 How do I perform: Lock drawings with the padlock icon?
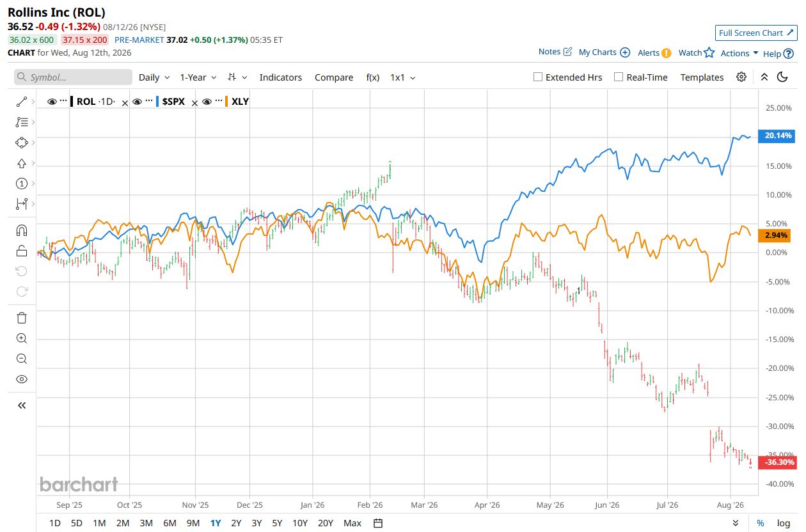point(21,251)
